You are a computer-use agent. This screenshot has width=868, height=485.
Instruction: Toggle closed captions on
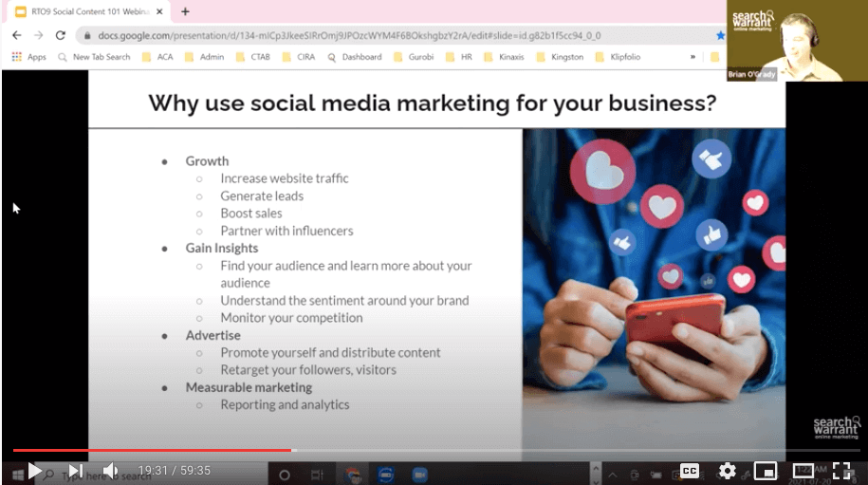tap(690, 471)
